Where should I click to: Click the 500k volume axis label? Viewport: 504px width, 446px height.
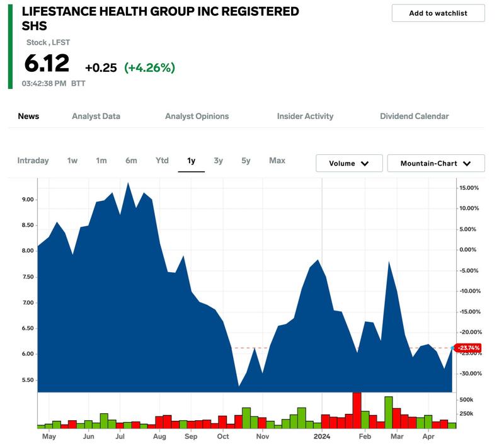pos(466,400)
